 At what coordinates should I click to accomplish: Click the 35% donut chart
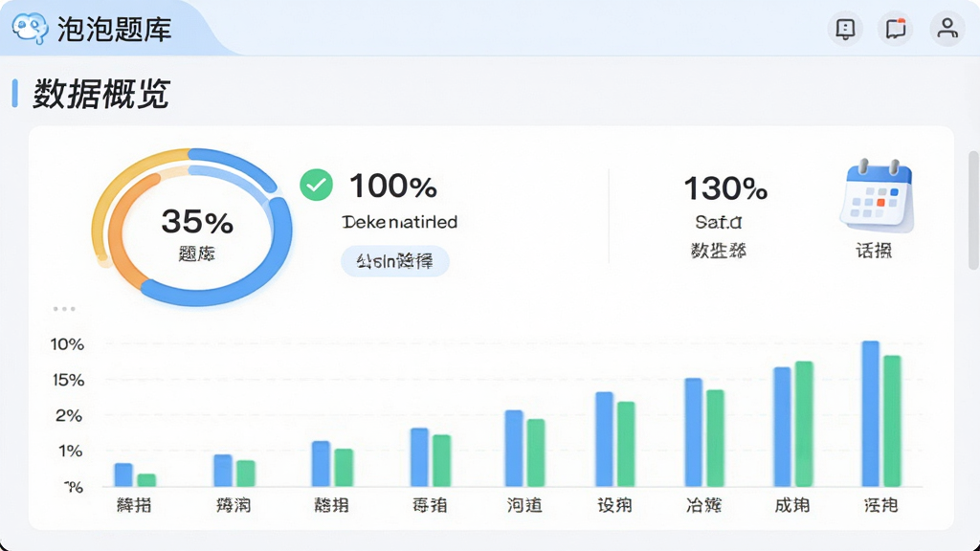click(192, 226)
